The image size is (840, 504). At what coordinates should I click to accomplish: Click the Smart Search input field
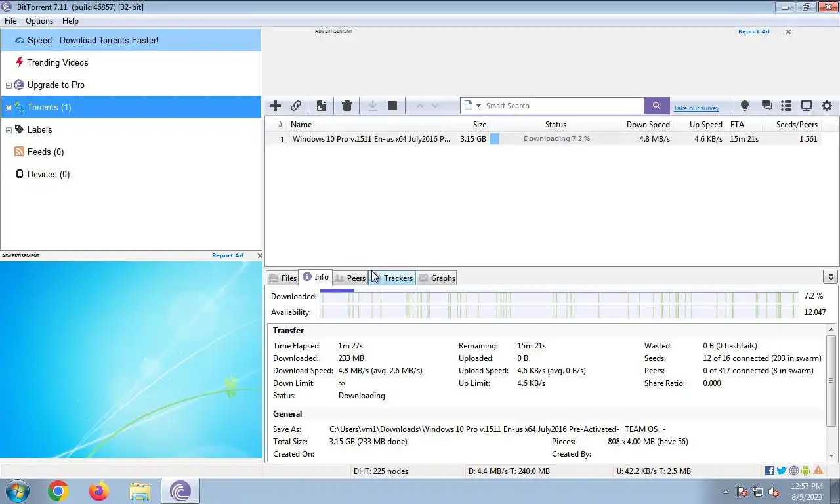[x=563, y=106]
